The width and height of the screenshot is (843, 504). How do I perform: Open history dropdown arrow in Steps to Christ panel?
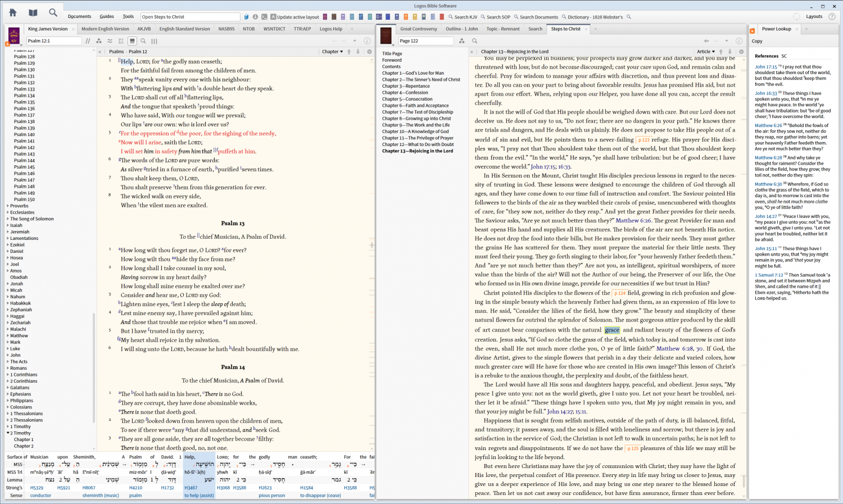coord(727,41)
